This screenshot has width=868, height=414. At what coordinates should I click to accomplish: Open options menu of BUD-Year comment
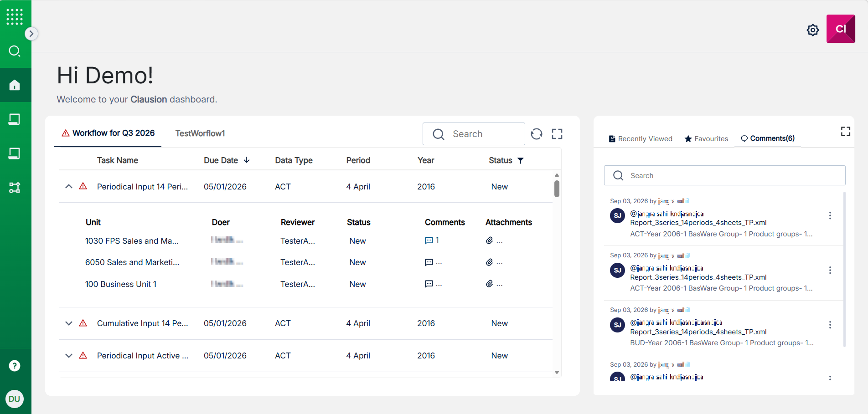[830, 325]
